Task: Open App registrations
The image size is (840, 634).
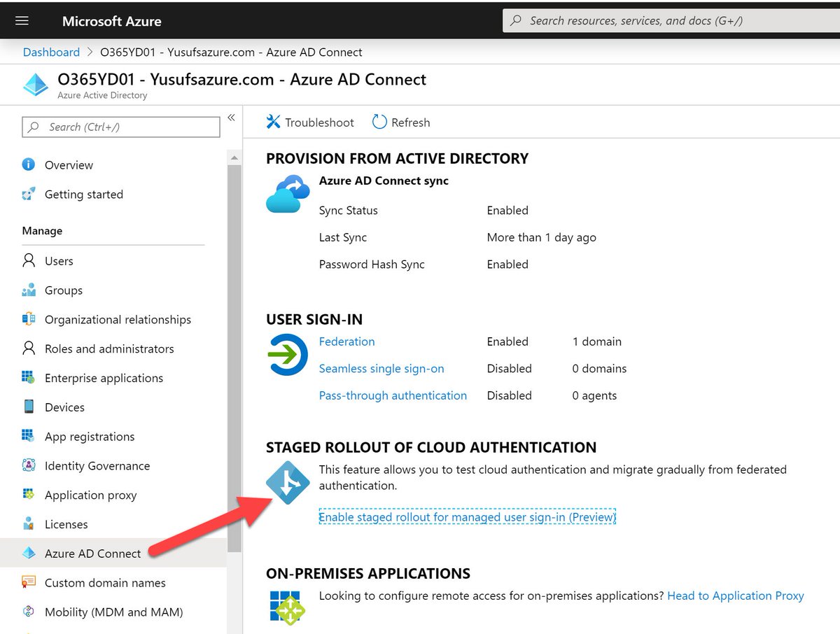Action: click(90, 436)
